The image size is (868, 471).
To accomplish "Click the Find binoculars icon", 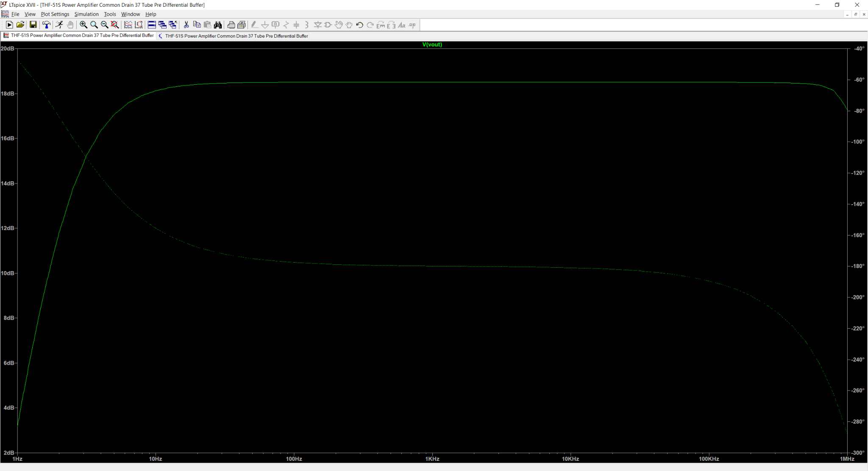I will [218, 25].
